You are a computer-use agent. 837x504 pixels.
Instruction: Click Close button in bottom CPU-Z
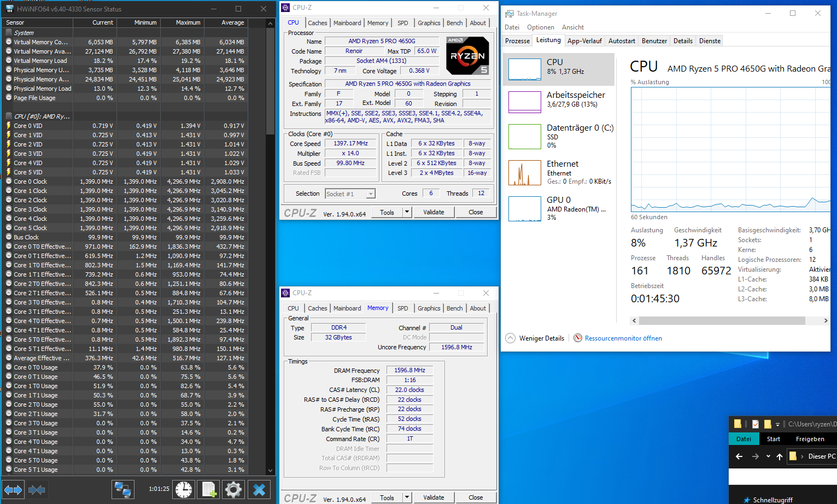[476, 497]
